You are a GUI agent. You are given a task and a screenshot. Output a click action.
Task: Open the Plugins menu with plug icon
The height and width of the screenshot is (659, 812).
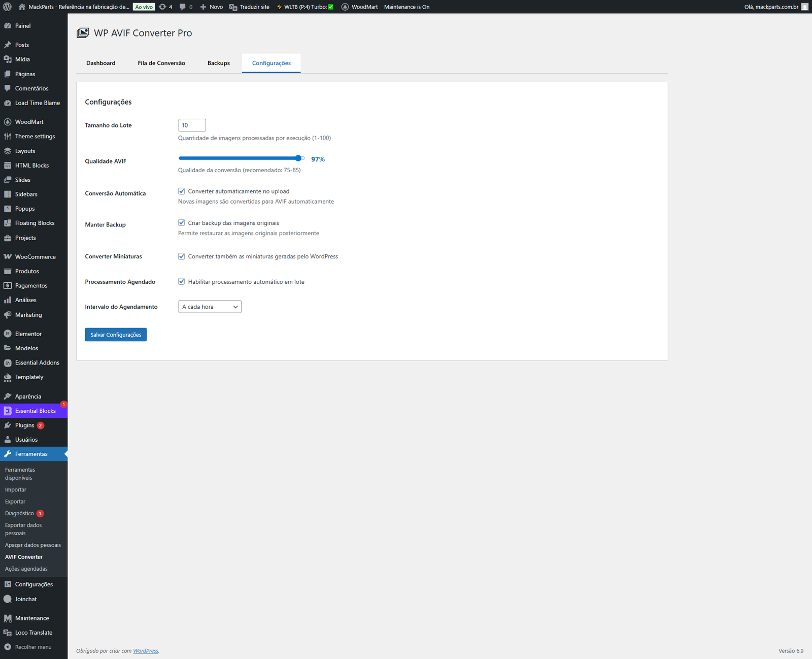8,425
